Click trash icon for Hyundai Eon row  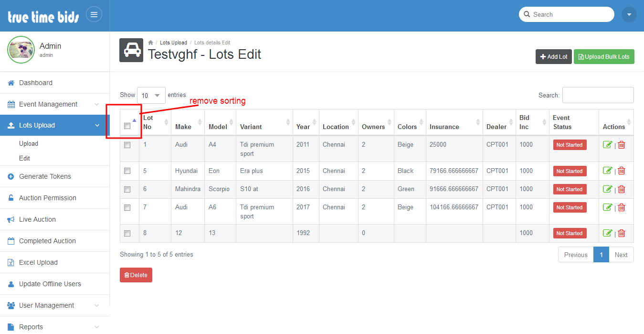621,171
